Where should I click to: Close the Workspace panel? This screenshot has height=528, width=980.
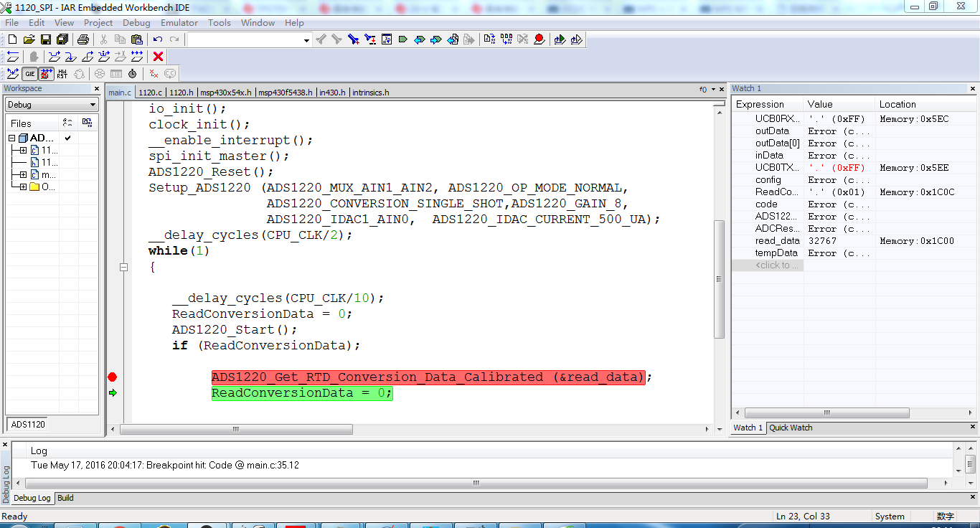click(x=97, y=89)
